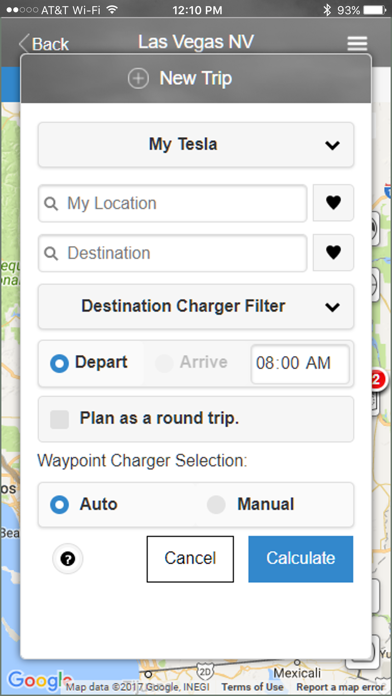Select Auto waypoint charger selection
The height and width of the screenshot is (696, 392).
tap(59, 505)
